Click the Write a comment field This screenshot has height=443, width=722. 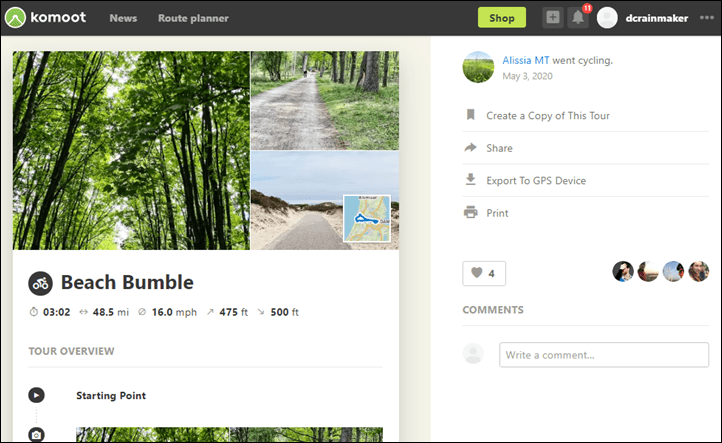pyautogui.click(x=604, y=355)
